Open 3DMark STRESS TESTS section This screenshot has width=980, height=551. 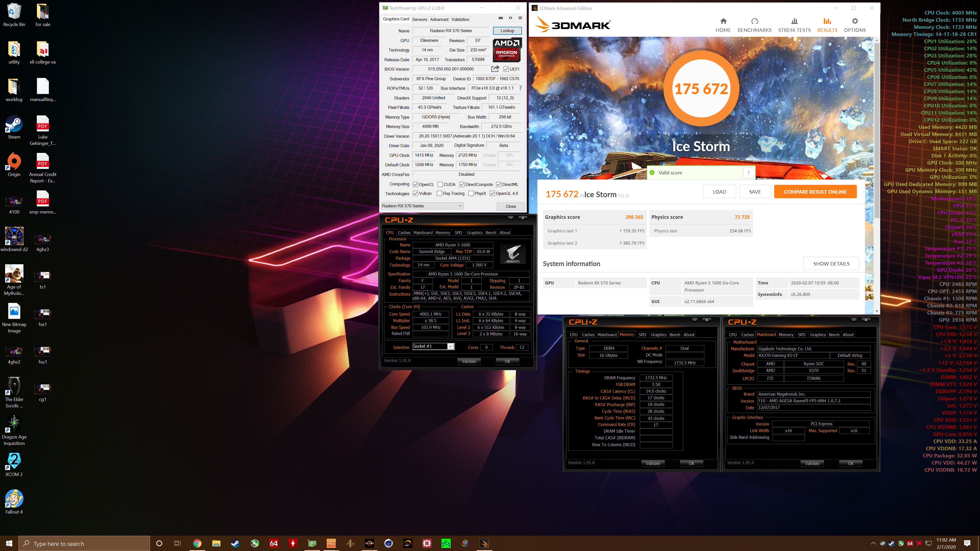(x=794, y=26)
